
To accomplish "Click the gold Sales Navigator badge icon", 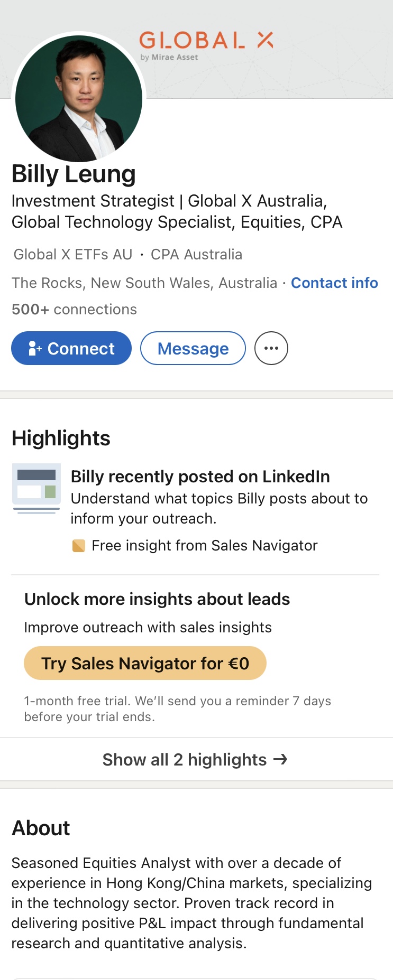I will 78,545.
